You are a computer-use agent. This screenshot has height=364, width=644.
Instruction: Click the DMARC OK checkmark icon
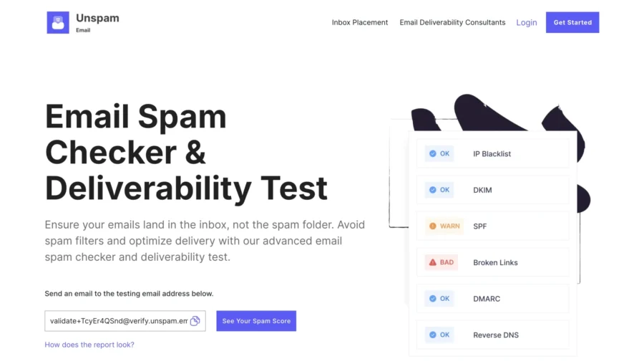coord(432,299)
